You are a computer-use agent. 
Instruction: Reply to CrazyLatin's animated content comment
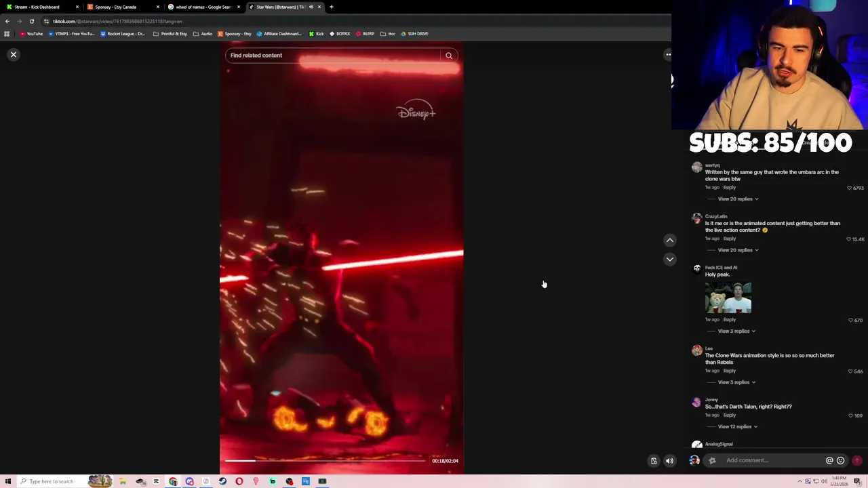click(x=729, y=239)
